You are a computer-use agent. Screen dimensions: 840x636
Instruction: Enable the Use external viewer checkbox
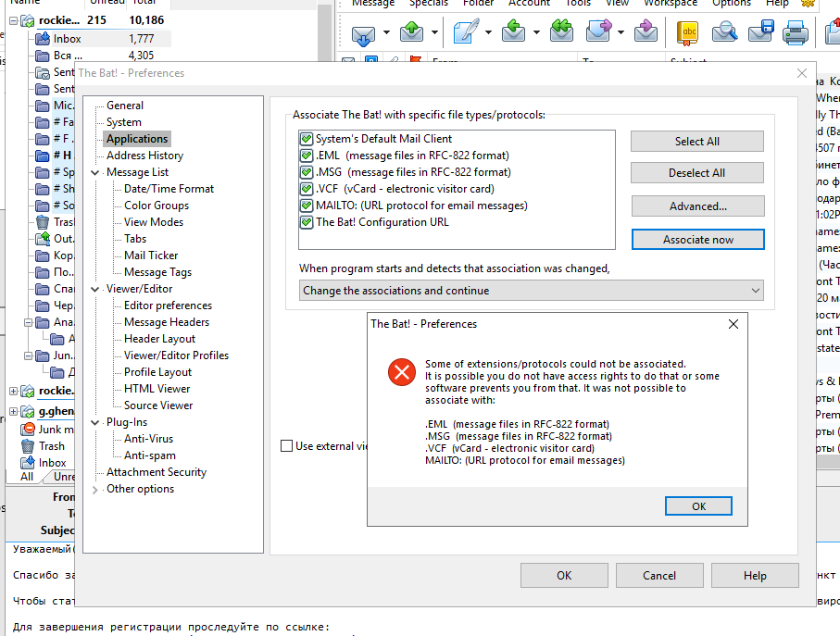click(286, 446)
